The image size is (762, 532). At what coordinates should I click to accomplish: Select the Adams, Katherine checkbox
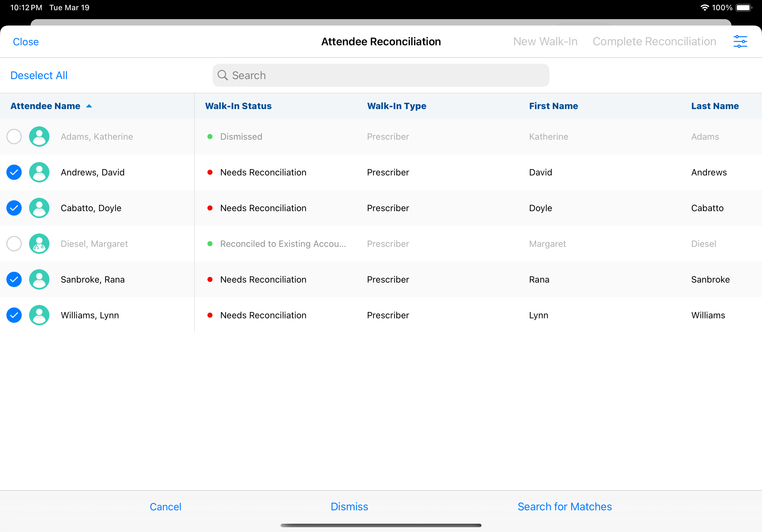click(14, 137)
